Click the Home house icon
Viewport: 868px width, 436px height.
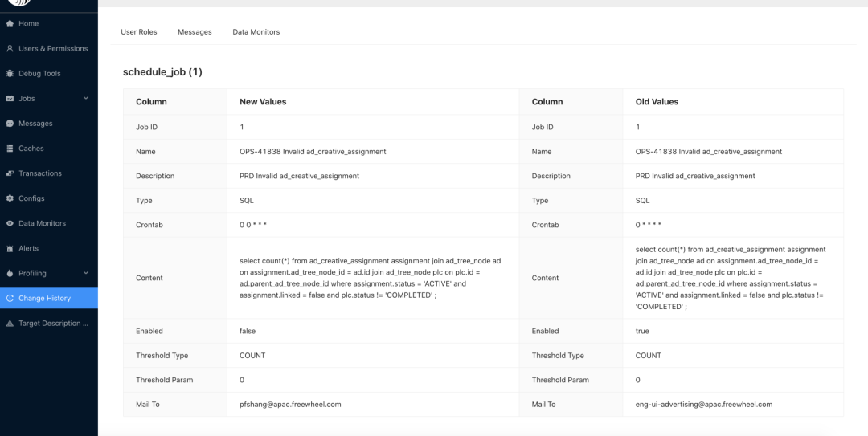[x=10, y=24]
